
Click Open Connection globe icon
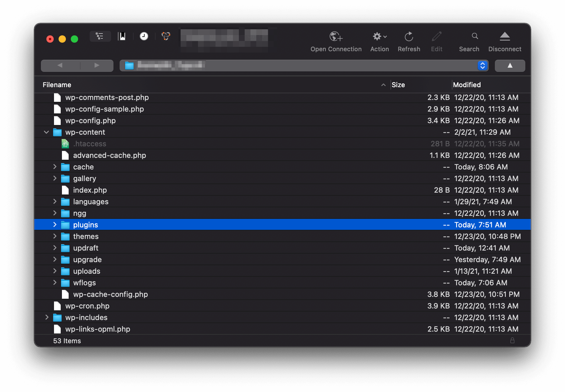[336, 37]
